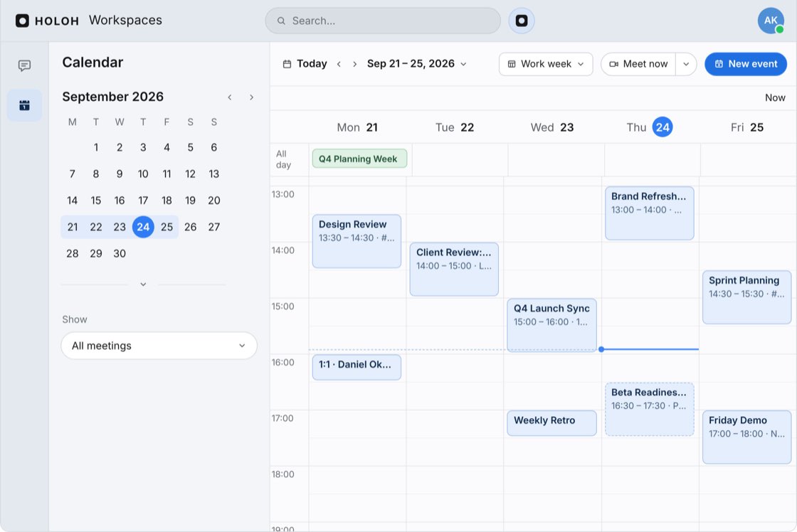The height and width of the screenshot is (532, 797).
Task: Select September 12 in mini calendar
Action: [x=190, y=174]
